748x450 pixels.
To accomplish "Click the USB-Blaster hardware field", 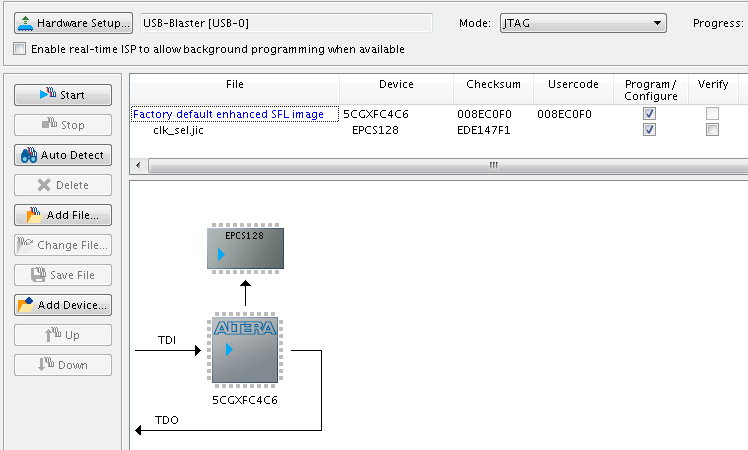I will [286, 23].
